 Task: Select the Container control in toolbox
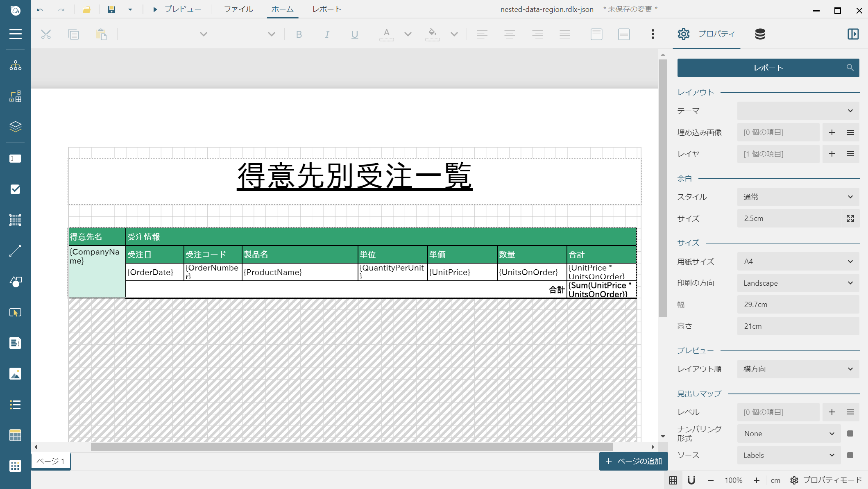click(x=15, y=220)
